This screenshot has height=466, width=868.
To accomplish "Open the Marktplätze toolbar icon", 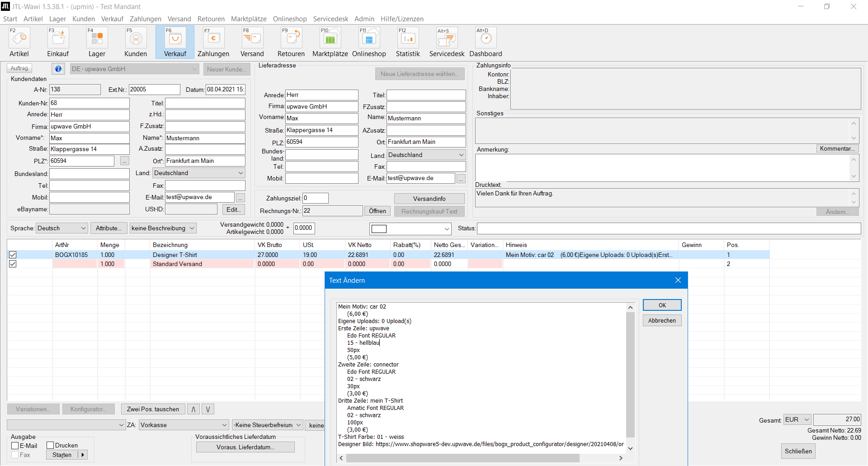I will (x=330, y=42).
